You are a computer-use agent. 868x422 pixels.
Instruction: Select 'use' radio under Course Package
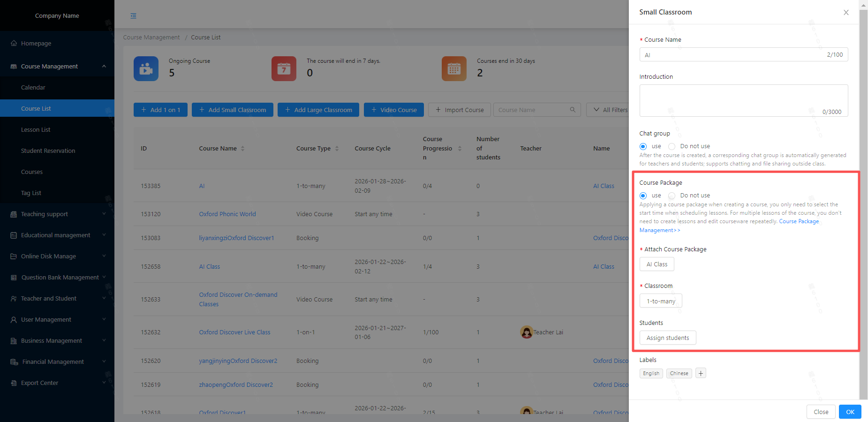coord(643,196)
